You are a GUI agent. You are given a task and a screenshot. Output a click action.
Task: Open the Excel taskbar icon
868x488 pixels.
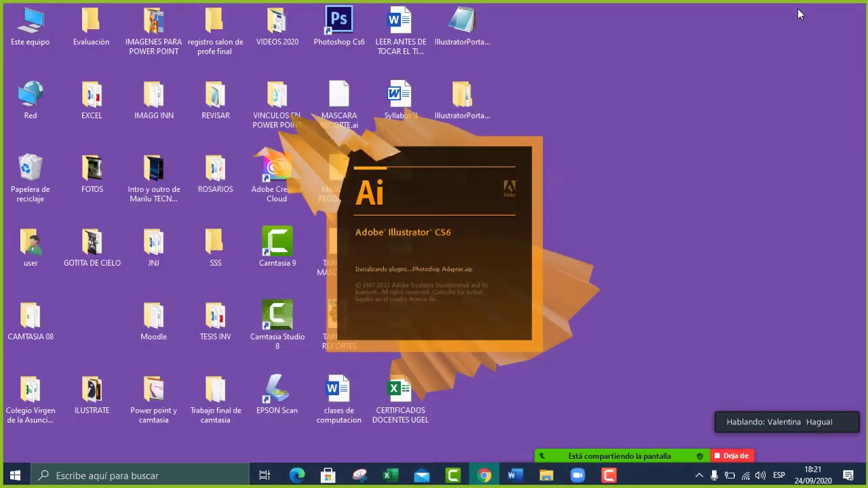click(x=391, y=475)
